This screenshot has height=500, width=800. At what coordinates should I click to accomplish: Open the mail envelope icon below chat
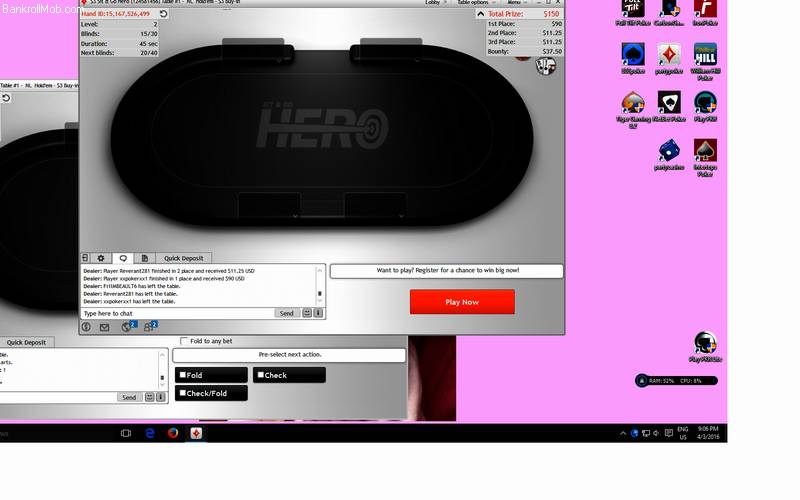point(105,328)
